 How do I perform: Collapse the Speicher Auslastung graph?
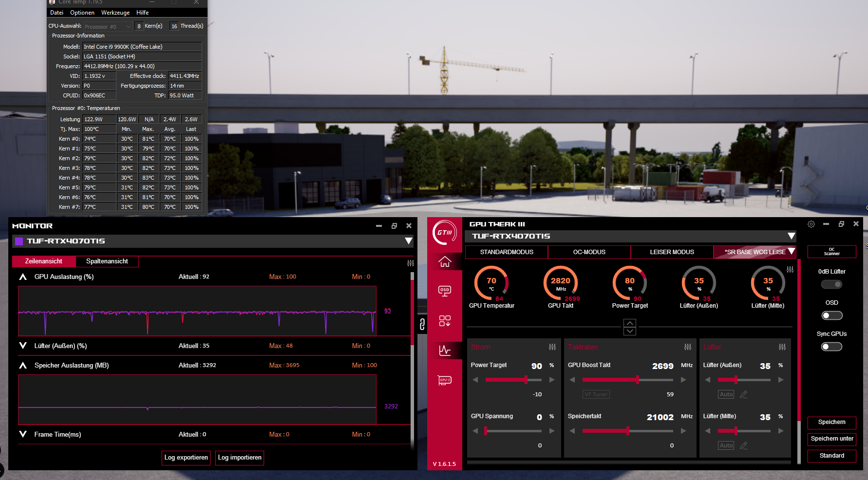pyautogui.click(x=23, y=365)
